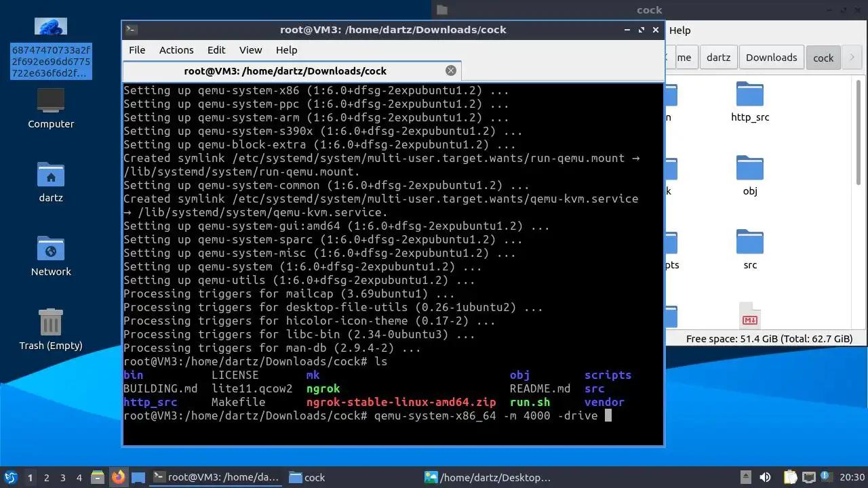Open the network connection tray icon
This screenshot has width=868, height=488.
[809, 477]
